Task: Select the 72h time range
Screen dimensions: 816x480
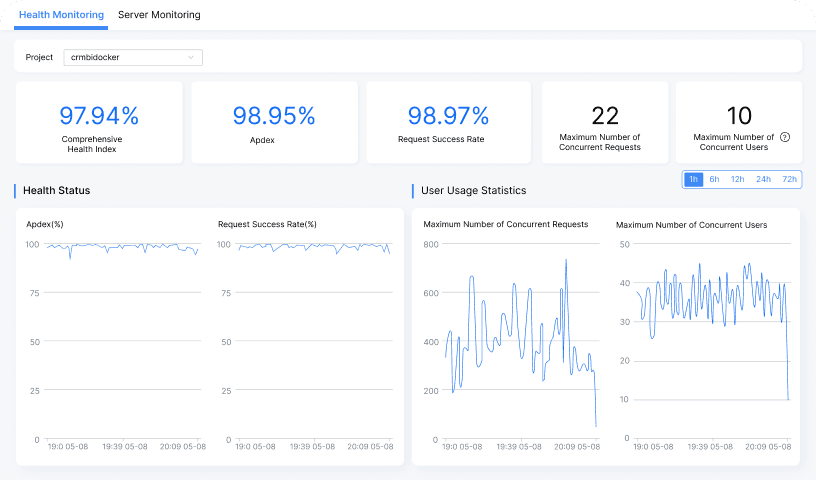Action: click(789, 179)
